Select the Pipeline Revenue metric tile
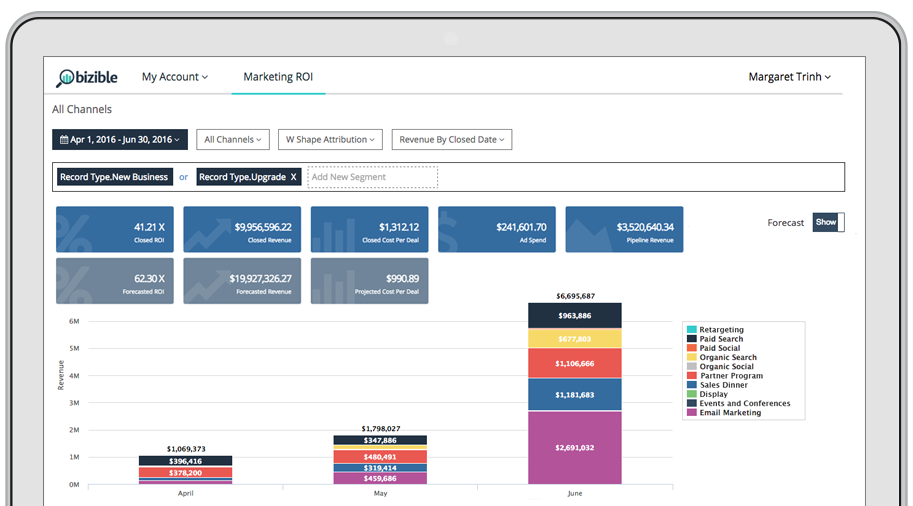Viewport: 913px width, 506px height. coord(624,230)
